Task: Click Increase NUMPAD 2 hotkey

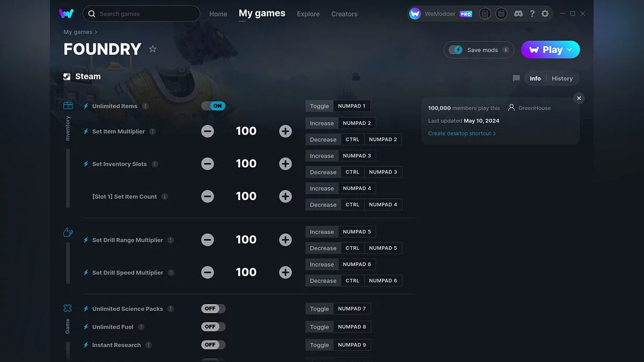Action: pos(341,123)
